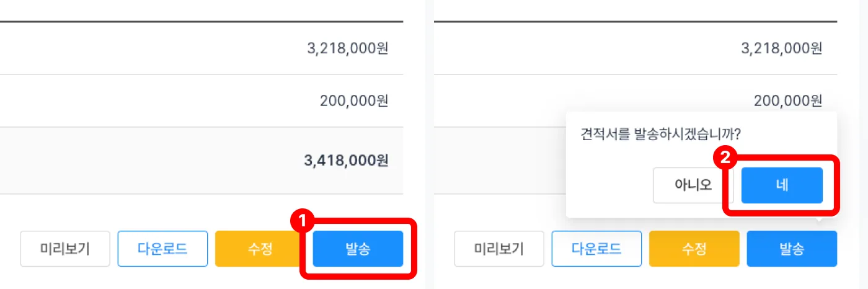The height and width of the screenshot is (289, 868).
Task: Click 다운로드 in the right screenshot panel
Action: (596, 249)
